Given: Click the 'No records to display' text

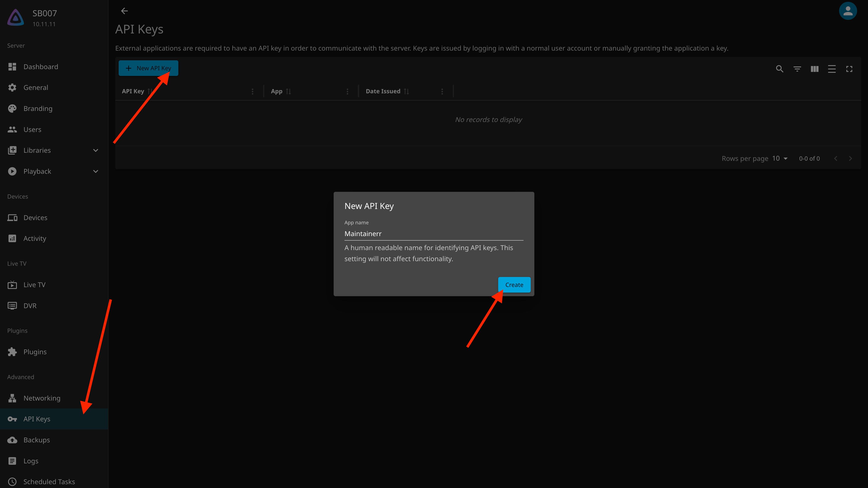Looking at the screenshot, I should coord(488,120).
